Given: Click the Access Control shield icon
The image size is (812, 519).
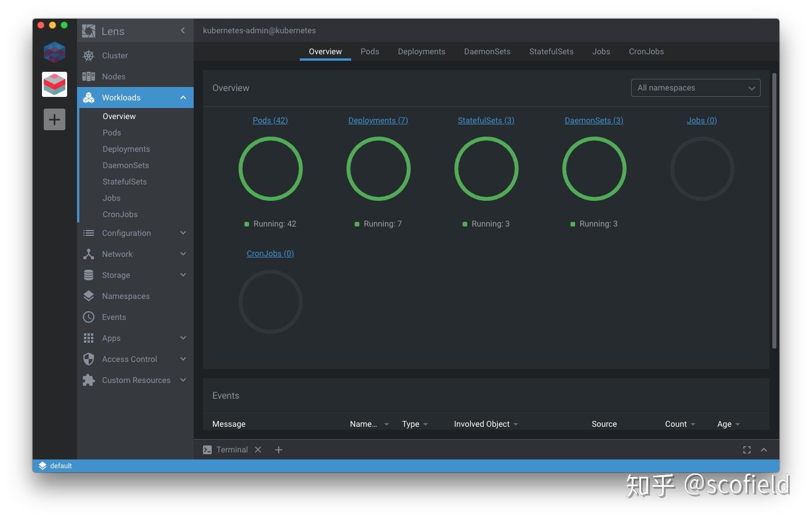Looking at the screenshot, I should click(89, 359).
